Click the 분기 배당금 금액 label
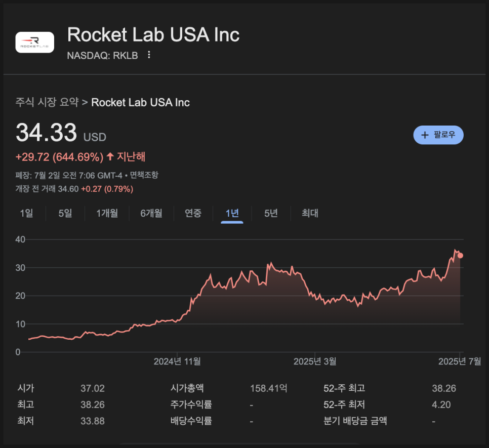The height and width of the screenshot is (448, 489). pyautogui.click(x=355, y=421)
